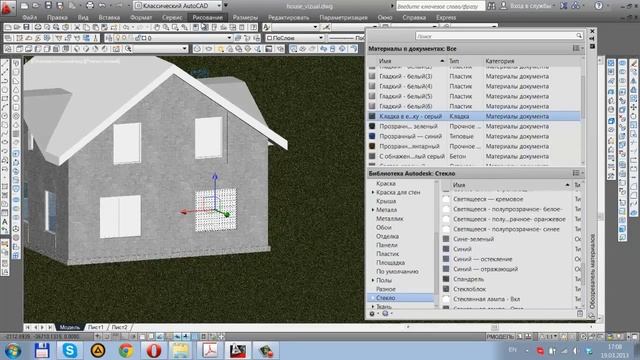
Task: Open Skype from the taskbar
Action: (x=69, y=350)
